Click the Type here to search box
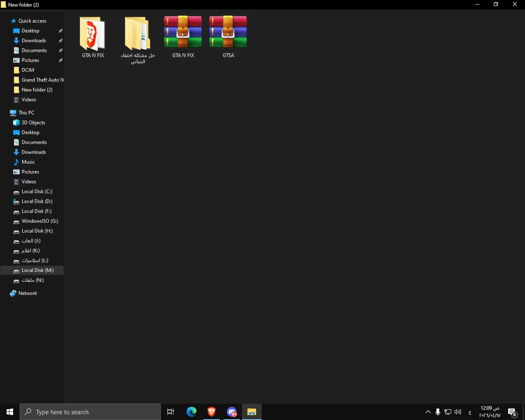Screen dimensions: 525x420 pos(90,412)
